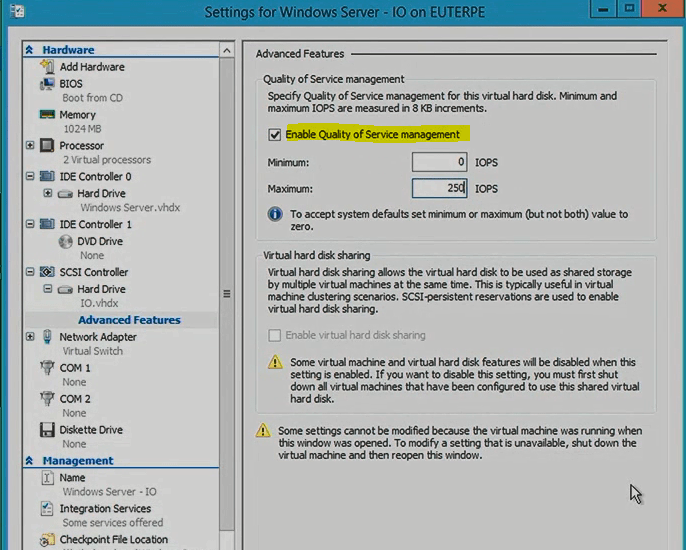Click the Windows Server.vhdx file name
The image size is (686, 550).
[x=130, y=207]
